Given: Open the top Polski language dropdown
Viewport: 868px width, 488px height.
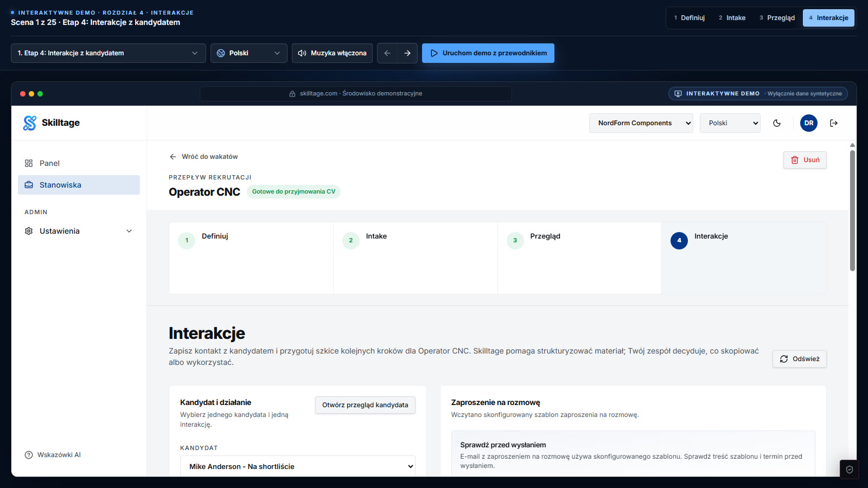Looking at the screenshot, I should pyautogui.click(x=249, y=53).
